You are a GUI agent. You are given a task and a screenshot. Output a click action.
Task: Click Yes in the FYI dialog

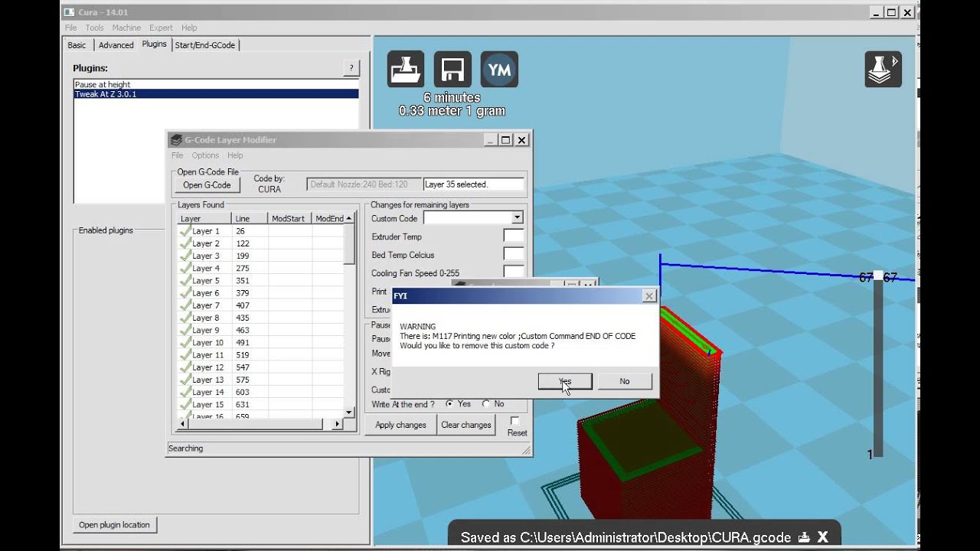click(x=565, y=381)
